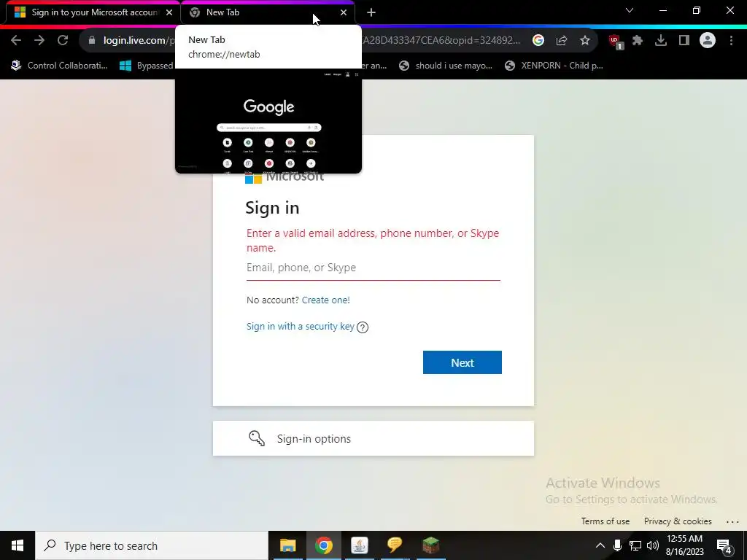Viewport: 747px width, 560px height.
Task: Toggle the Chrome side panel icon
Action: pyautogui.click(x=684, y=41)
